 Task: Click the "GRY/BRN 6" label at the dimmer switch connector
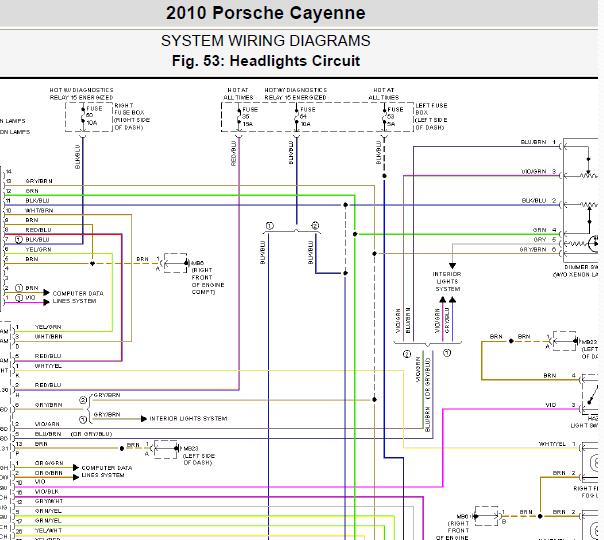538,250
